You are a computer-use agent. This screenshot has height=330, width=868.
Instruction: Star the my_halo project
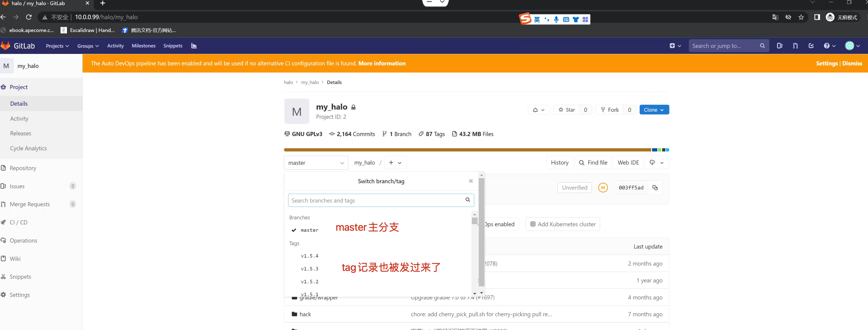click(x=567, y=110)
